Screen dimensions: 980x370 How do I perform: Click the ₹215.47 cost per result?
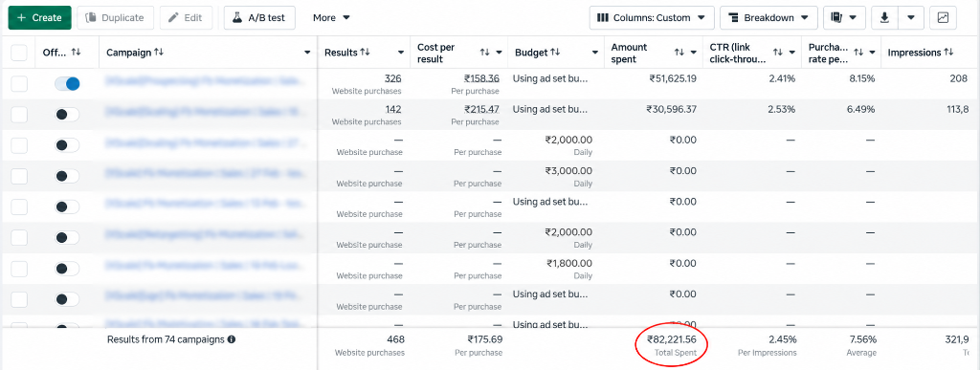[x=481, y=109]
